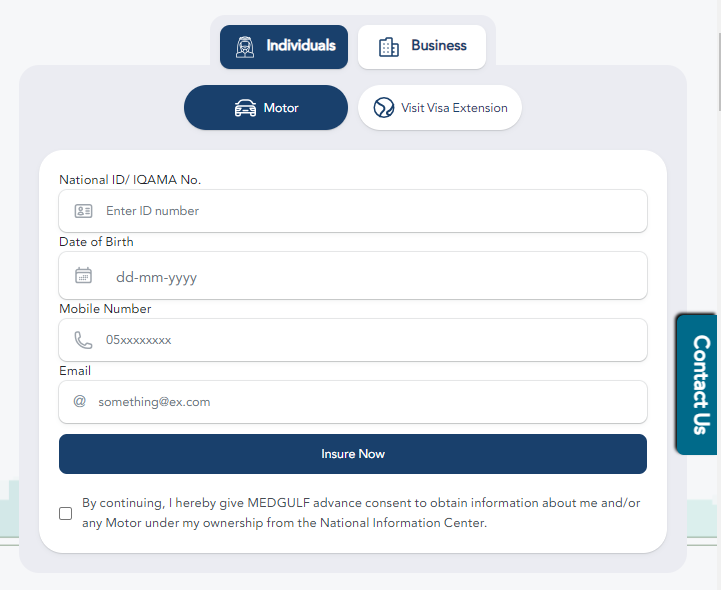Click the 05xxxxxxxx mobile number field
Screen dimensions: 721x590
[353, 340]
